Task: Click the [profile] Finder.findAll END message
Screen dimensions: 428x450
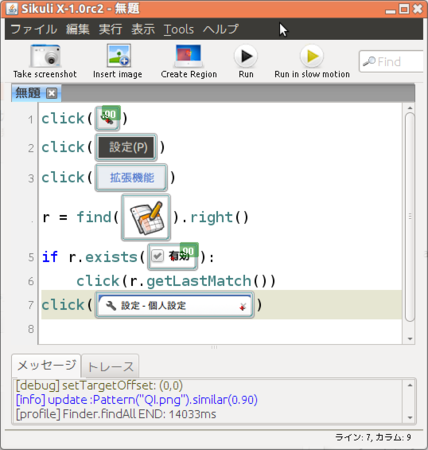Action: pos(116,414)
